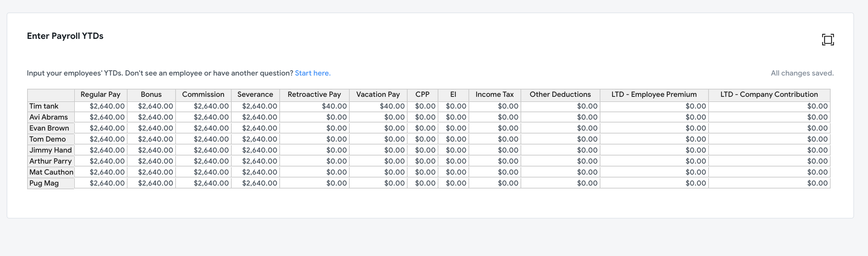
Task: Edit Avi Abrams' Income Tax cell
Action: [495, 117]
